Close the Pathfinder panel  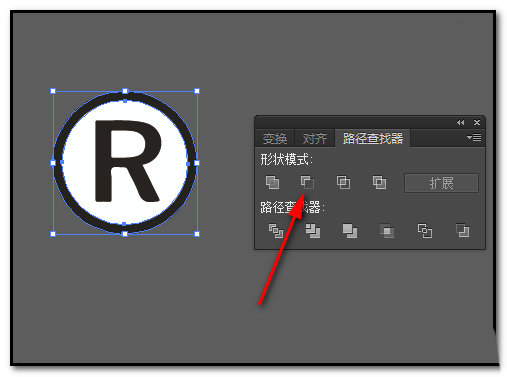[477, 123]
